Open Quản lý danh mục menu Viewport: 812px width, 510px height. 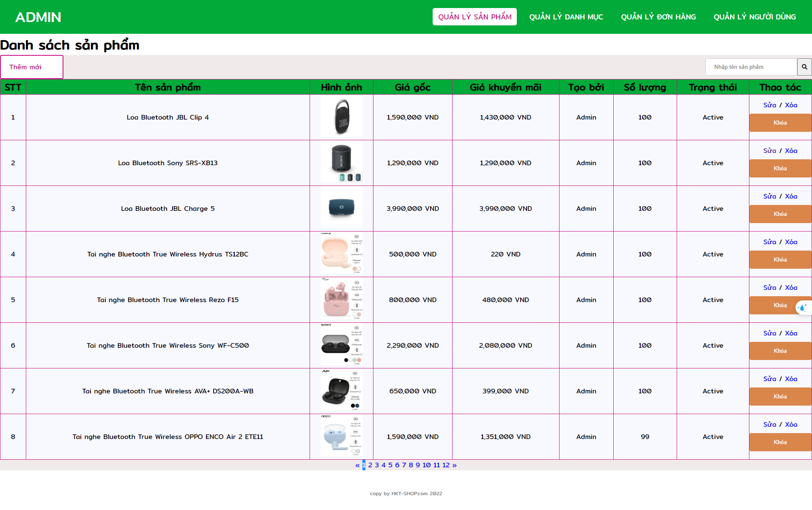(x=566, y=17)
